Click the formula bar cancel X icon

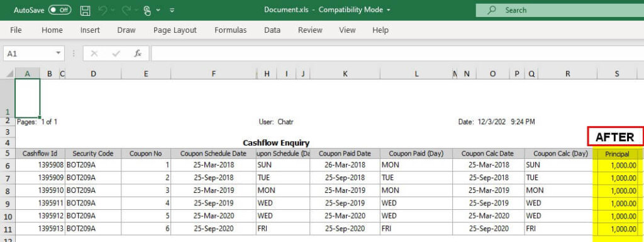(x=94, y=54)
